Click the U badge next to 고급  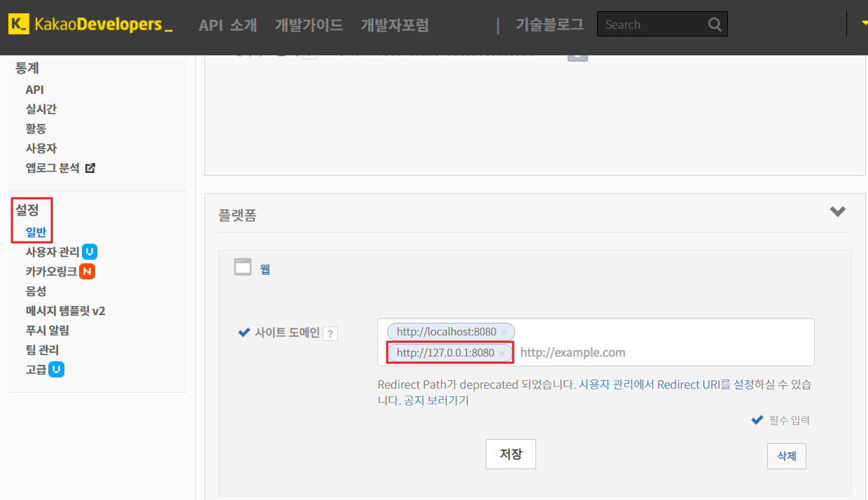point(57,369)
